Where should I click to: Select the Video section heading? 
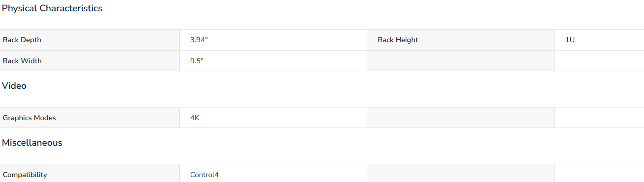pos(14,86)
